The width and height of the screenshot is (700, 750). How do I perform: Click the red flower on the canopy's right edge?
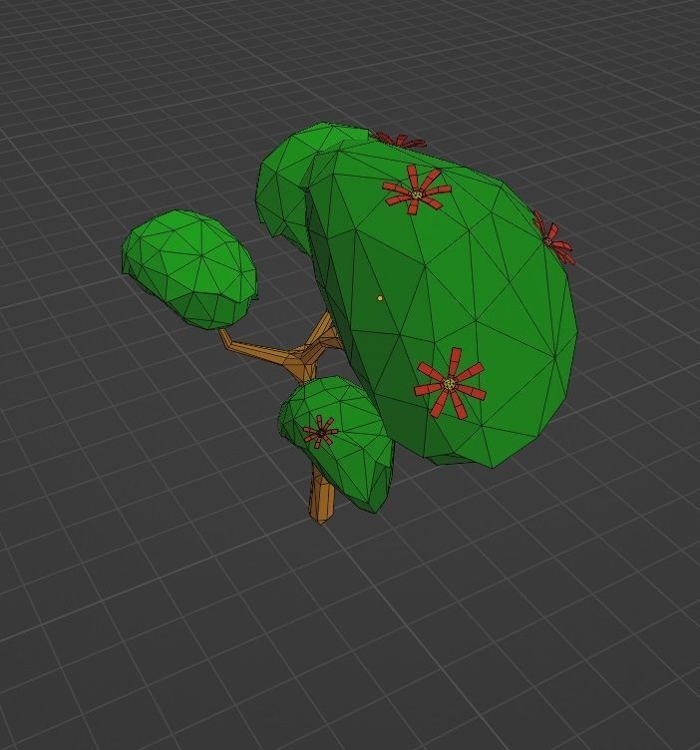point(553,237)
